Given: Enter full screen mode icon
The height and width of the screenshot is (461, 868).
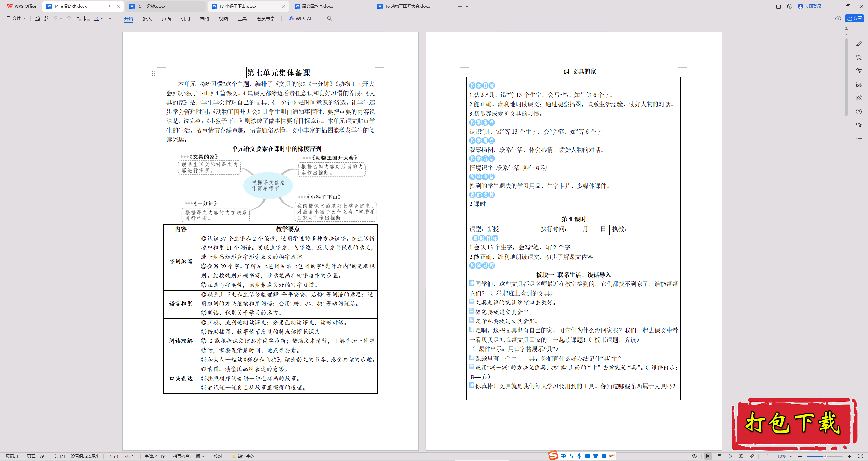Looking at the screenshot, I should point(860,456).
